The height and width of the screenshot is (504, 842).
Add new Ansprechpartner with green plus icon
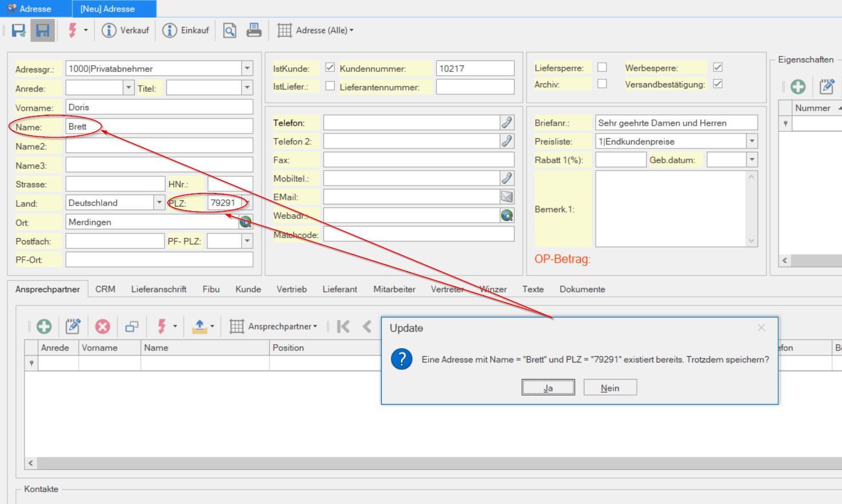coord(44,326)
